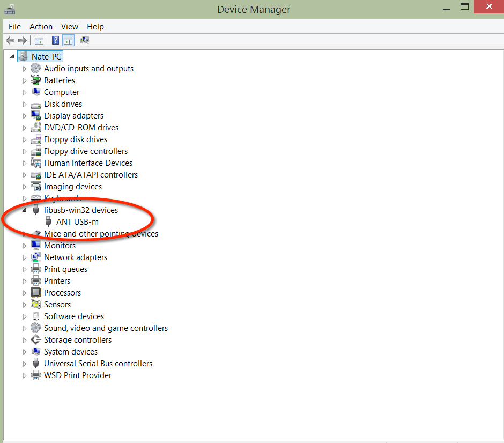504x443 pixels.
Task: Collapse the Nate-PC root node
Action: pyautogui.click(x=12, y=56)
